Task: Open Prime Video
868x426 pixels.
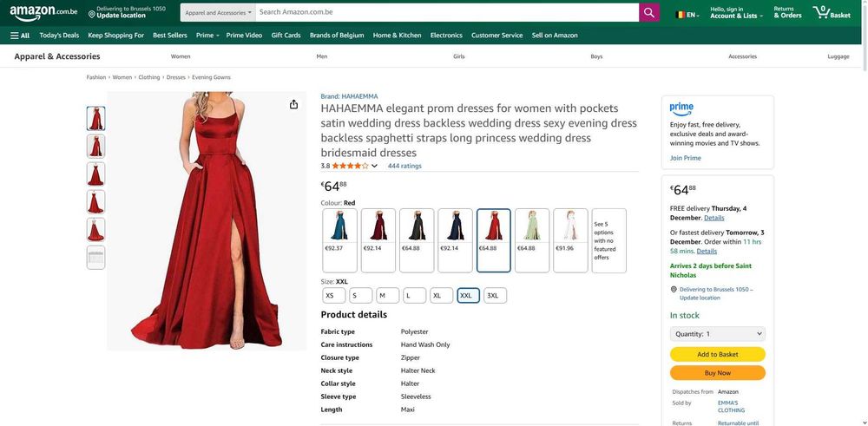Action: coord(244,36)
